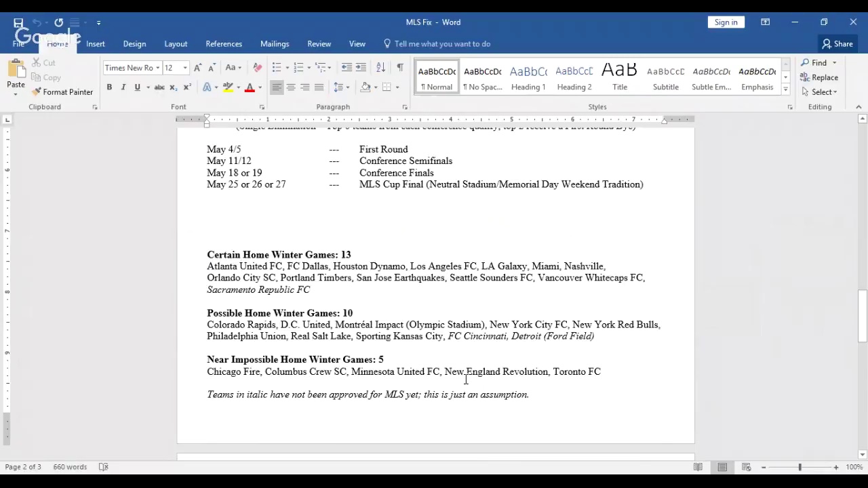Viewport: 868px width, 488px height.
Task: Open the Customize Quick Access Toolbar dropdown
Action: 98,22
